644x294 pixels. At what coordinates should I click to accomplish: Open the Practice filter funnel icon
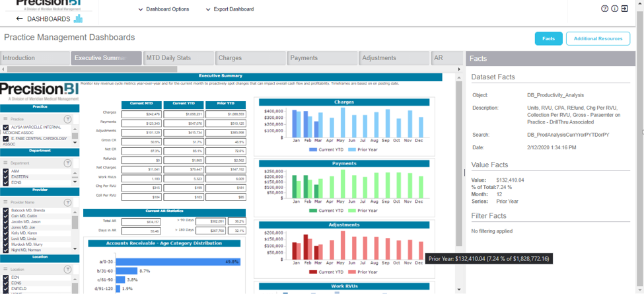(x=68, y=119)
